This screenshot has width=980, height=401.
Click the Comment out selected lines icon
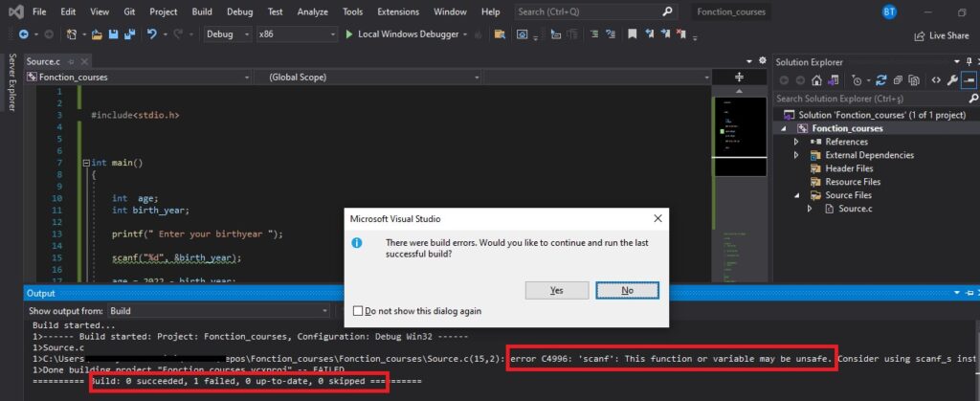click(593, 34)
